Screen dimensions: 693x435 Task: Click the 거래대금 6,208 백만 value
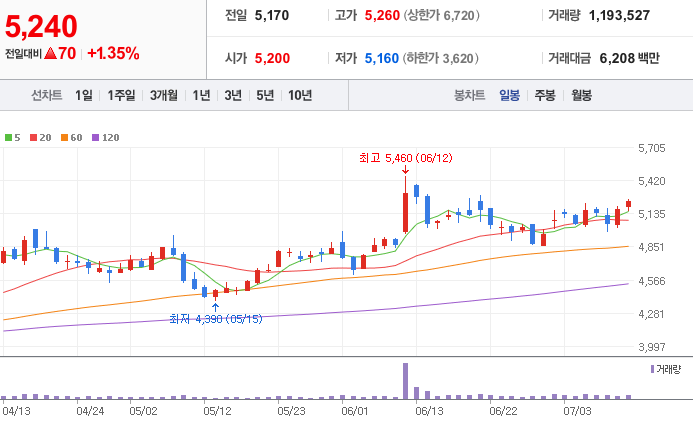629,58
